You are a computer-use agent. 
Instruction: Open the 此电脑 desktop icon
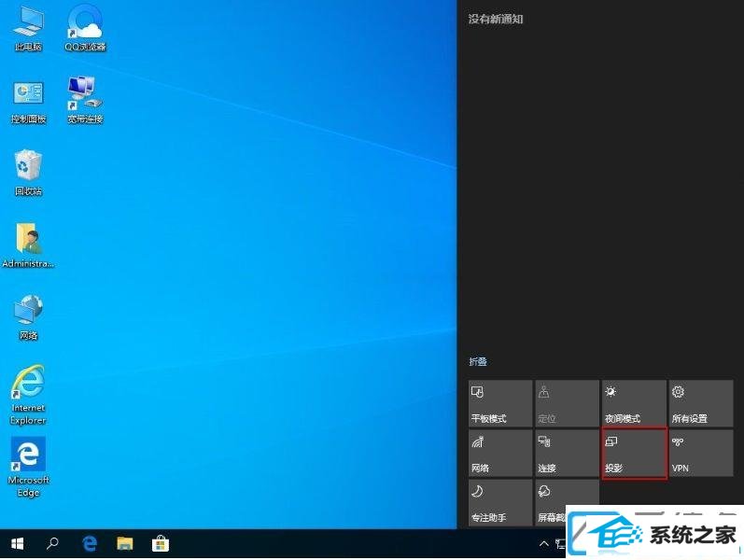[x=28, y=27]
